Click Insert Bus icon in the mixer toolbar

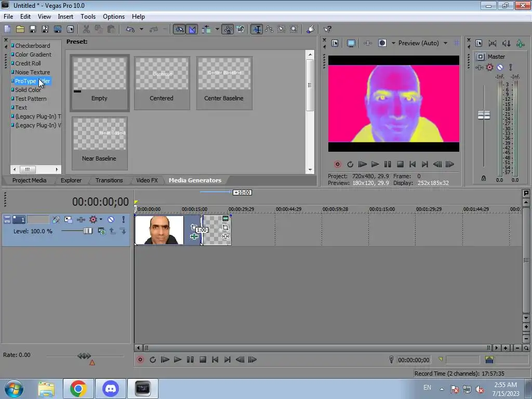pyautogui.click(x=520, y=43)
